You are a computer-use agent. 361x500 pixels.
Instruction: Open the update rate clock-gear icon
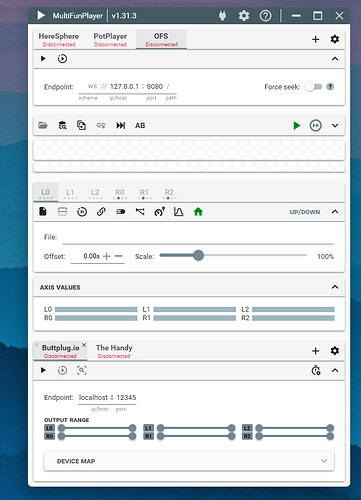click(316, 370)
